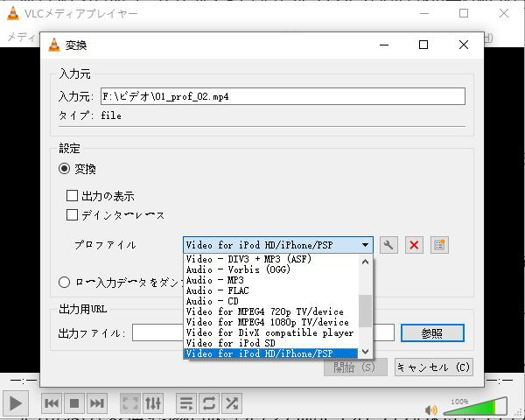
Task: Click the dropdown list scroll up arrow
Action: (365, 262)
